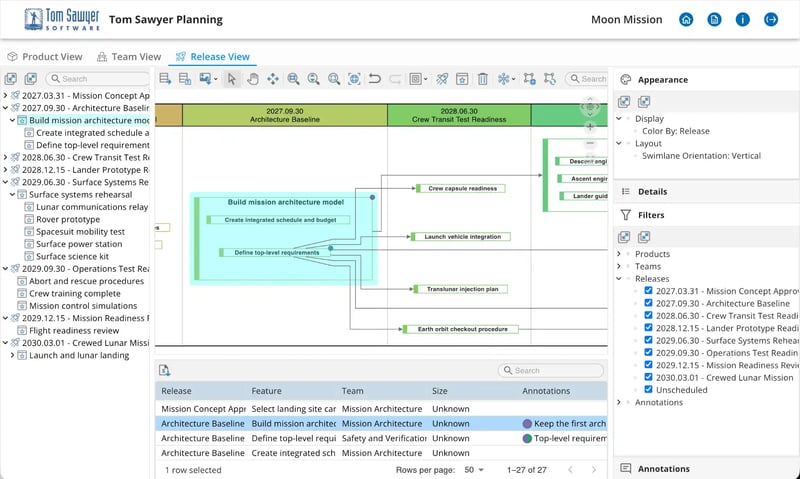Sort the table by the Team column
Viewport: 800px width, 479px height.
point(353,391)
